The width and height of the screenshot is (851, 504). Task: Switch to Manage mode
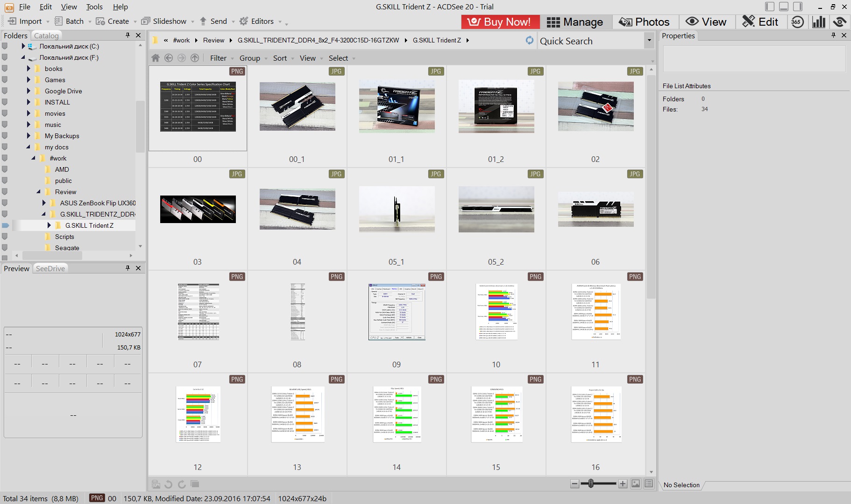(575, 22)
